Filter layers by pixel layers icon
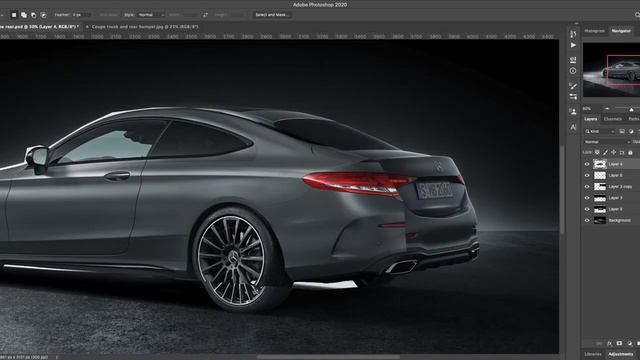This screenshot has height=360, width=640. (x=622, y=131)
